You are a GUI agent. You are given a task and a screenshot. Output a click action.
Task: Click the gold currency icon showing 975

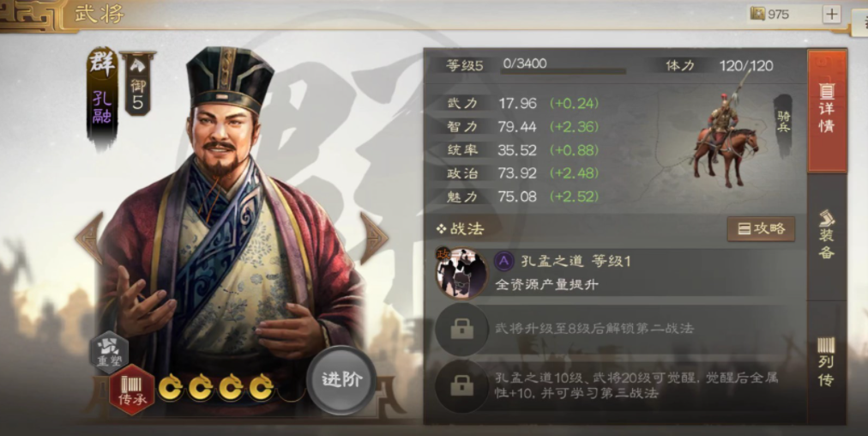pos(757,14)
